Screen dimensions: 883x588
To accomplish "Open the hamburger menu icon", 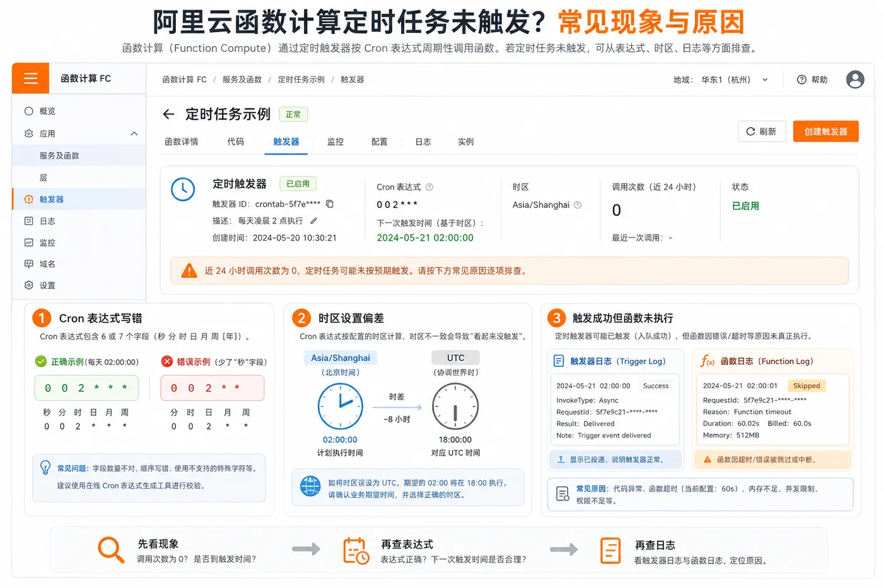I will tap(31, 79).
